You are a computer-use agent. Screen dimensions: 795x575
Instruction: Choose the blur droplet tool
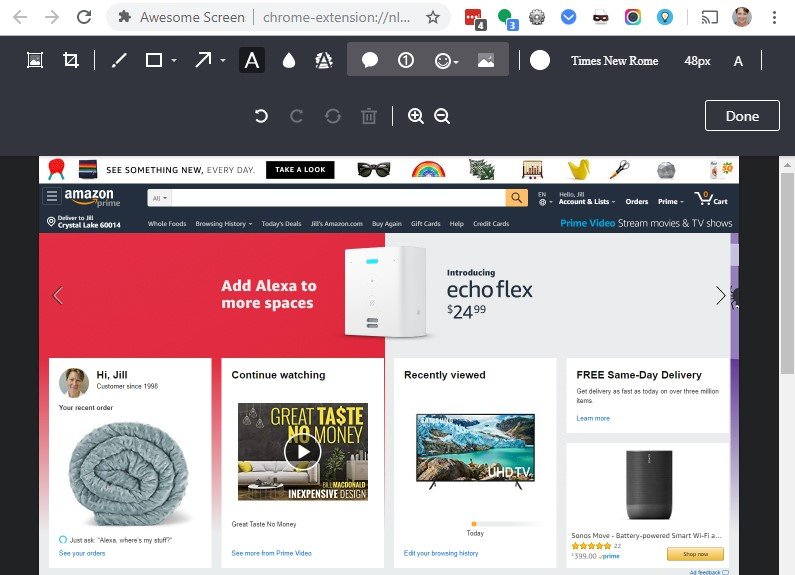click(289, 61)
